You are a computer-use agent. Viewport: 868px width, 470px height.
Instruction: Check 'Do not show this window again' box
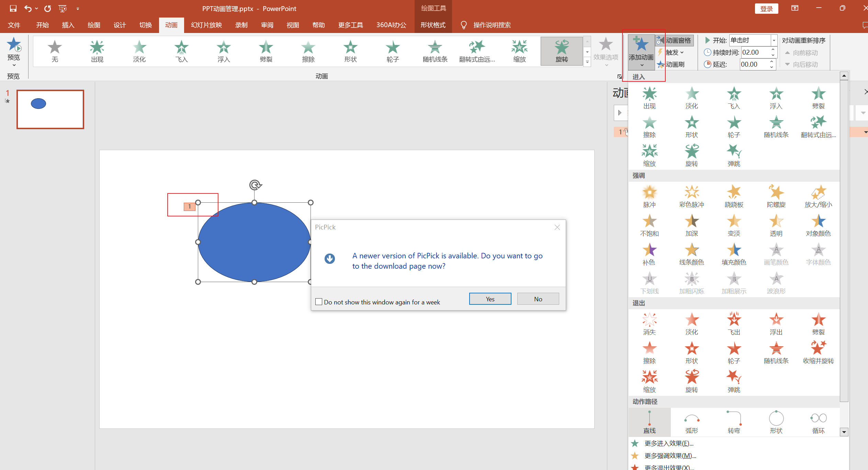coord(319,302)
